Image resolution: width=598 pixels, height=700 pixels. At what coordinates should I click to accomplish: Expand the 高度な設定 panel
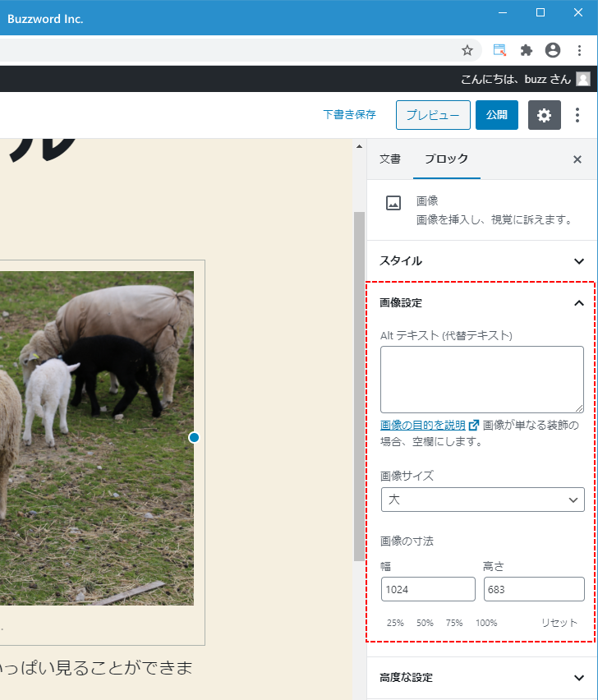coord(482,678)
